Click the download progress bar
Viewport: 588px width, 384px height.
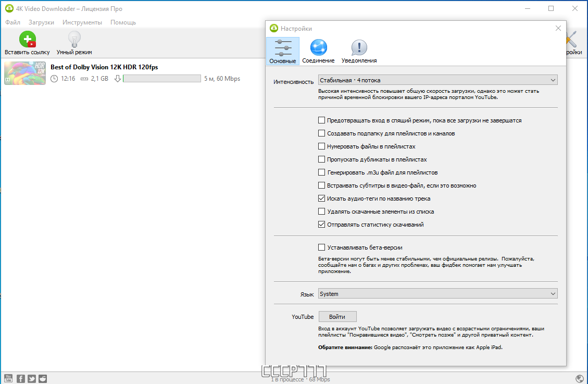162,78
